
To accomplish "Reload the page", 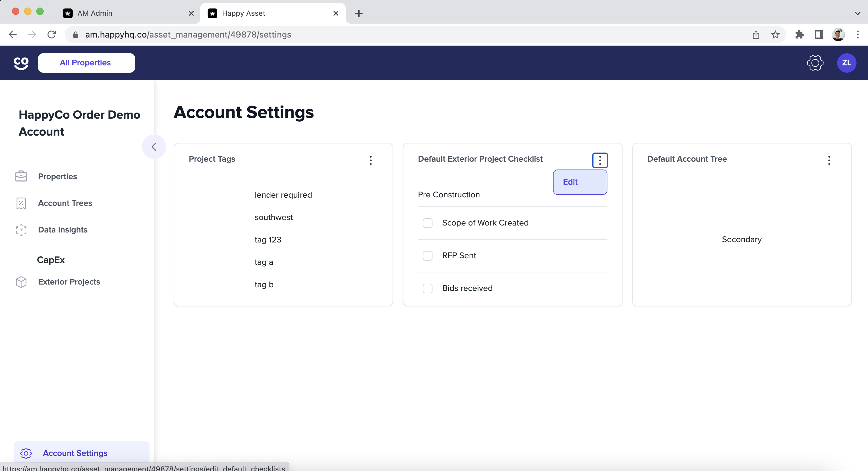I will [51, 35].
